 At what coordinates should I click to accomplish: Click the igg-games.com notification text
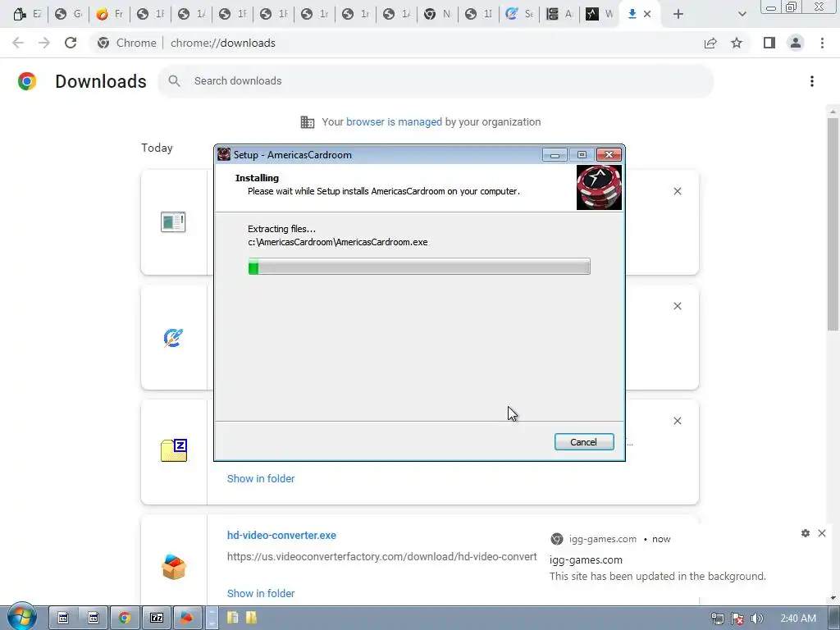tap(657, 577)
